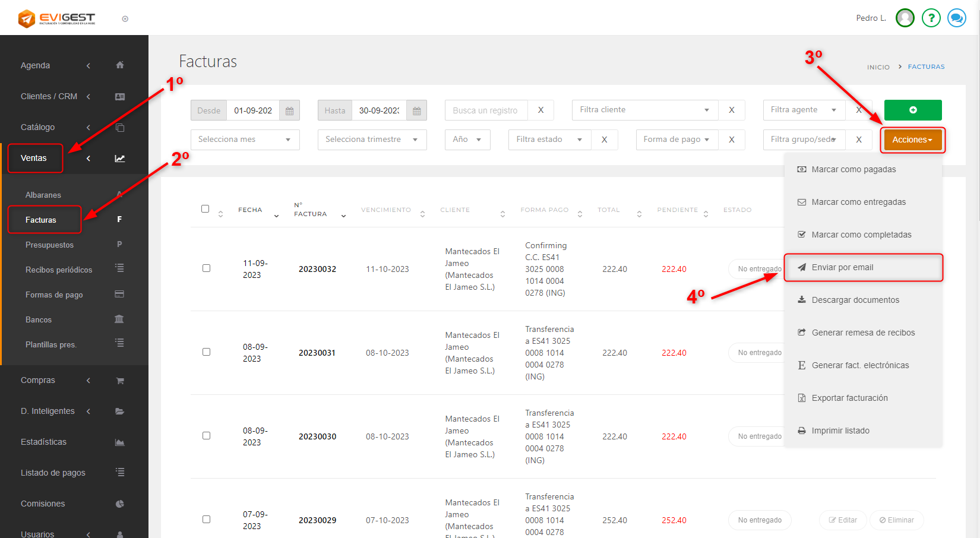Viewport: 980px width, 538px height.
Task: Check the box for invoice 20230030
Action: 206,436
